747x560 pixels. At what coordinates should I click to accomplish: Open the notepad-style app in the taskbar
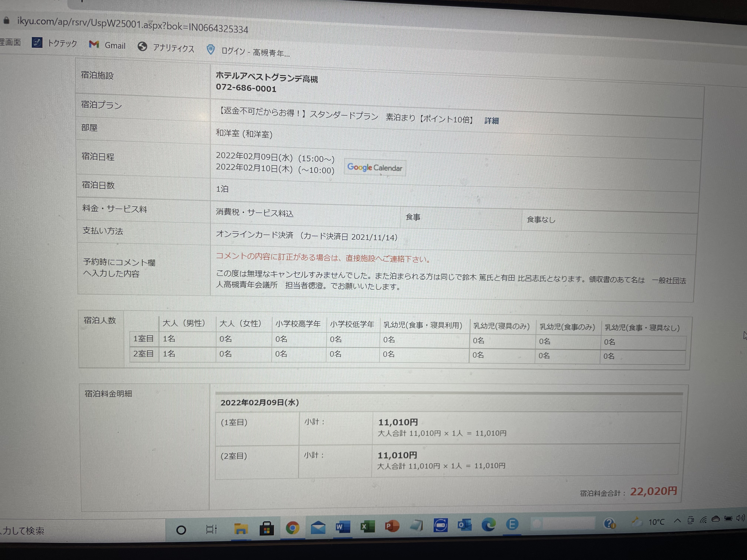(416, 526)
